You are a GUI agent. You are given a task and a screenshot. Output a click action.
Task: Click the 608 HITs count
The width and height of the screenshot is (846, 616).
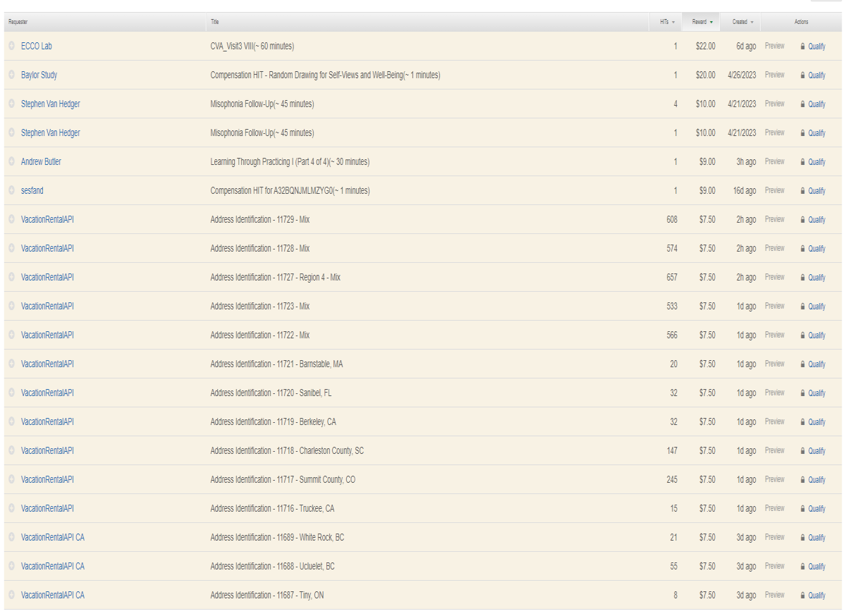(672, 219)
